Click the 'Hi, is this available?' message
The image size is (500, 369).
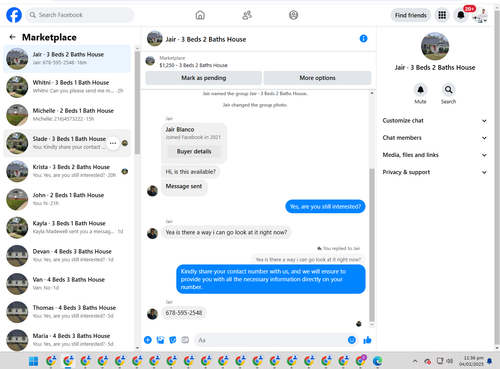tap(191, 172)
